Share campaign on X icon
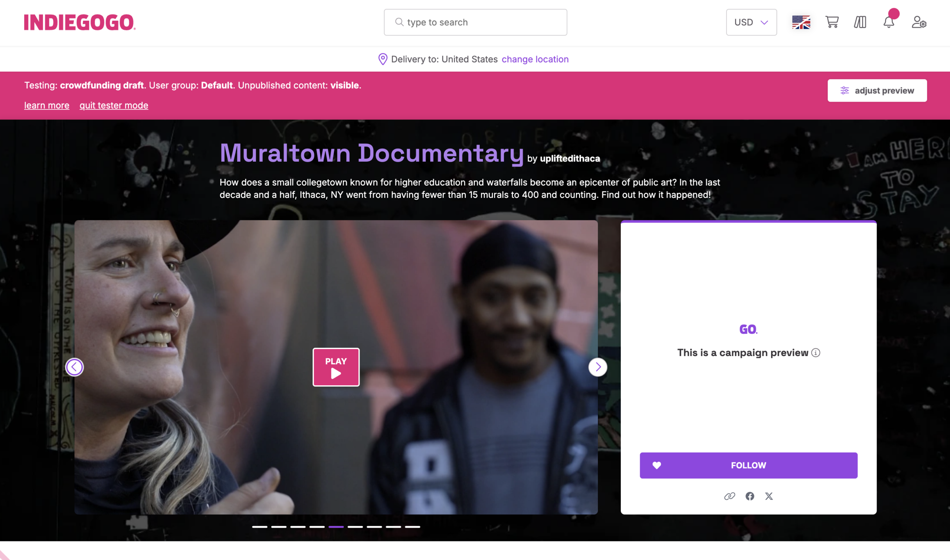 [769, 496]
